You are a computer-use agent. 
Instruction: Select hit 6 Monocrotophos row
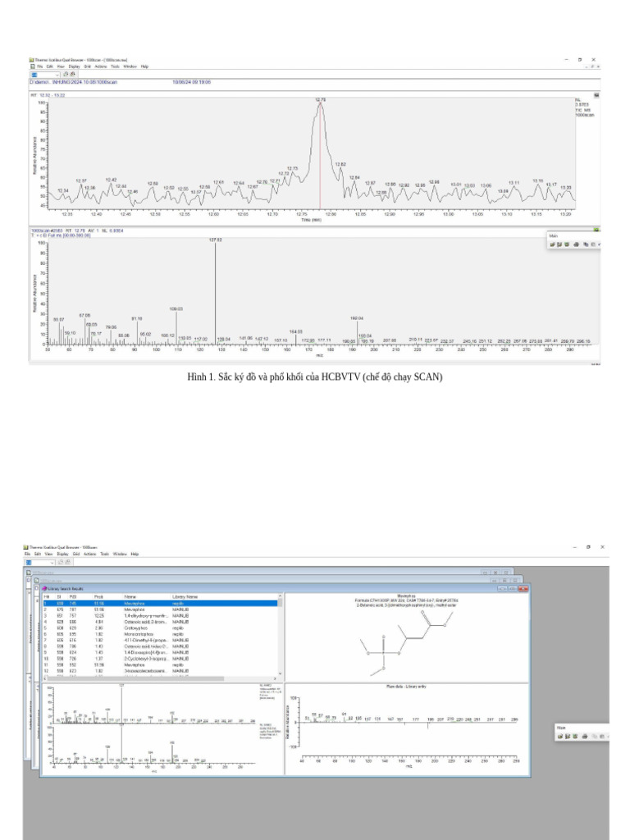click(160, 634)
